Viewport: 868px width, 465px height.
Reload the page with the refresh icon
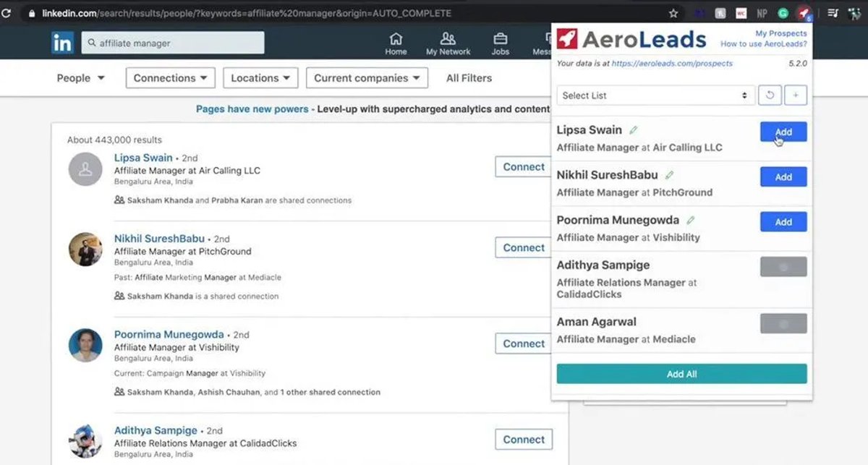[x=7, y=13]
